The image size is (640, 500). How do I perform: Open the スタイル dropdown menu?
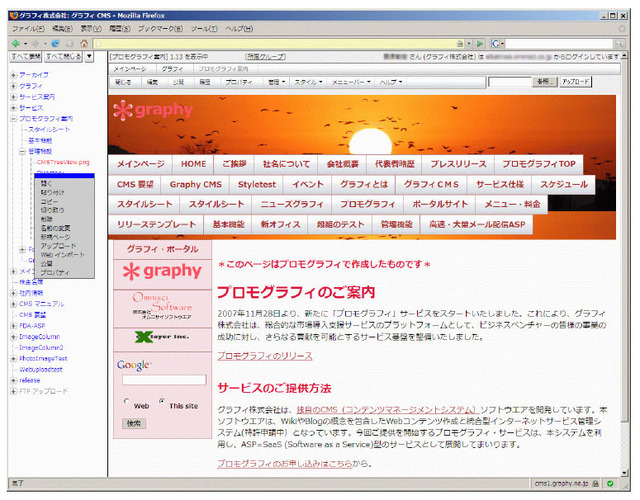tap(308, 82)
